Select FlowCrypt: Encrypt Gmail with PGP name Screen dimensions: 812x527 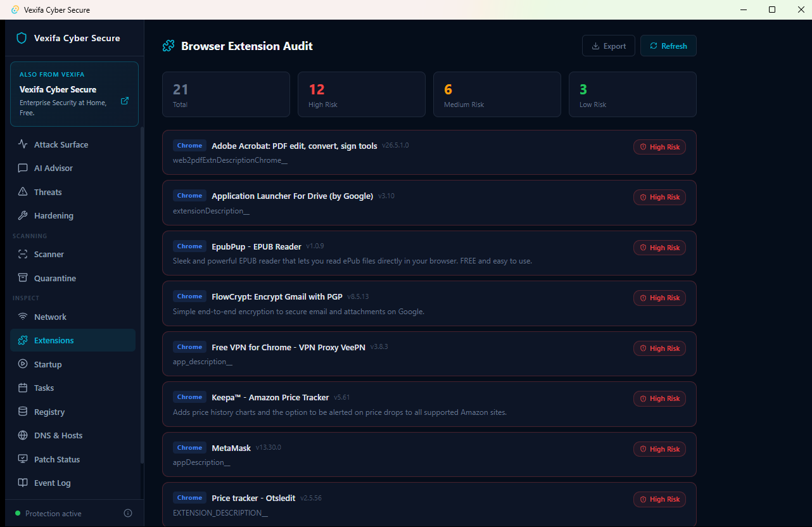point(277,296)
